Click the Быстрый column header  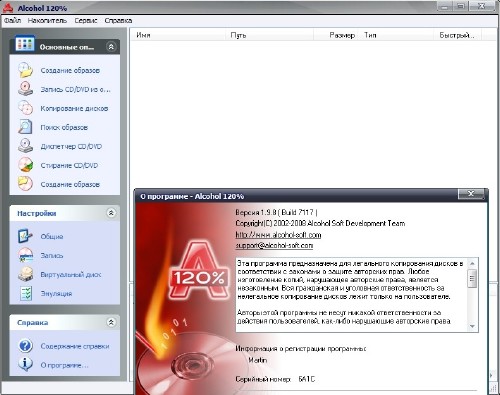[458, 35]
